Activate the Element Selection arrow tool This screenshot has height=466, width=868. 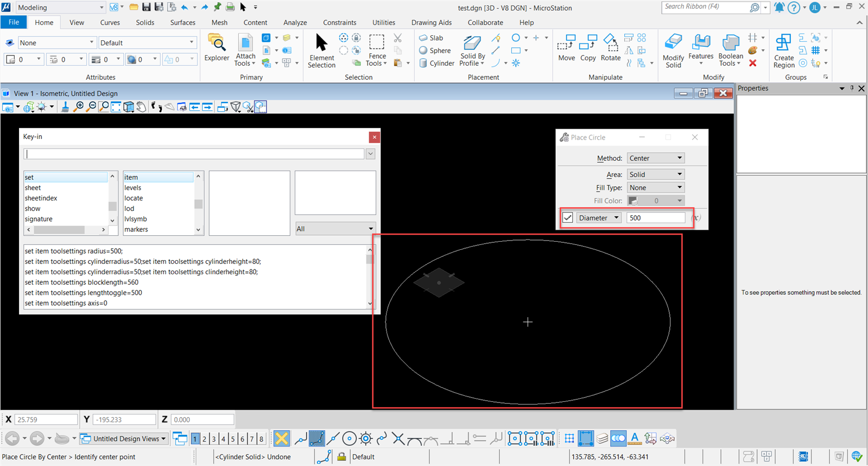click(x=321, y=51)
